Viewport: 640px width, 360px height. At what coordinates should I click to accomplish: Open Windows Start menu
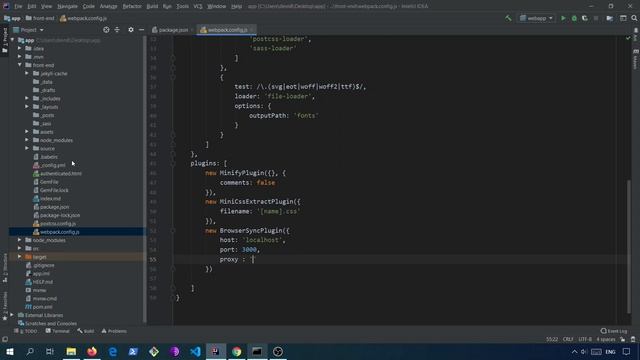tap(9, 351)
